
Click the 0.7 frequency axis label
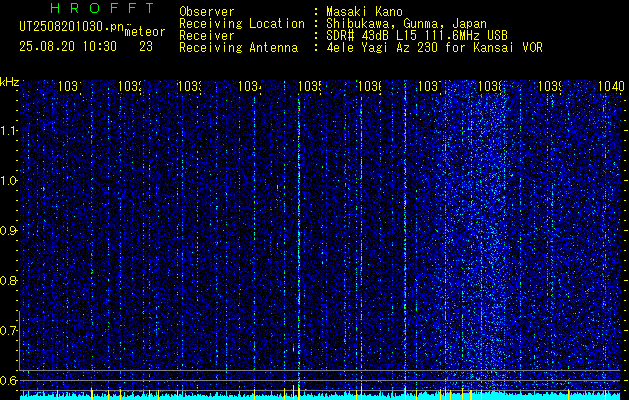(x=8, y=331)
